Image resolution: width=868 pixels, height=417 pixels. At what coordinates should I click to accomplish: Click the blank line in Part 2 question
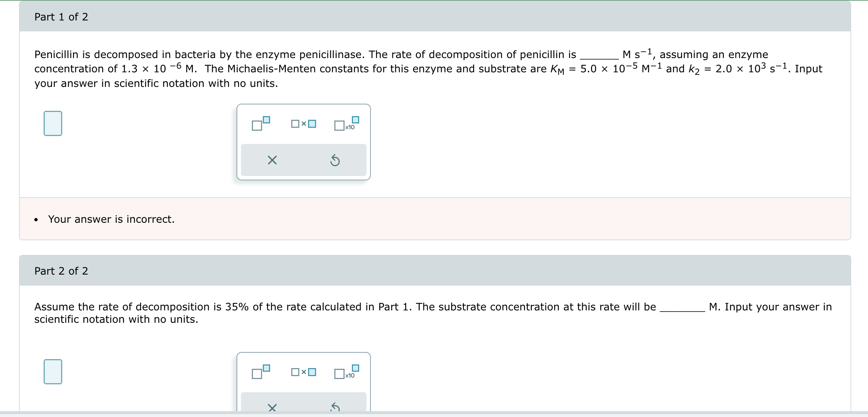click(x=682, y=310)
